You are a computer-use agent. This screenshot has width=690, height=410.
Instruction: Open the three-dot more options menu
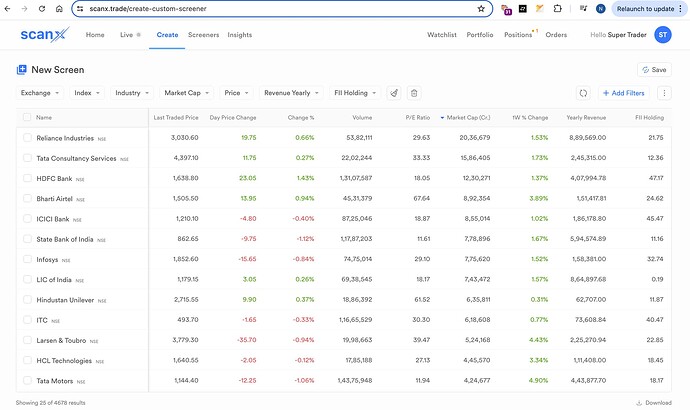coord(664,93)
